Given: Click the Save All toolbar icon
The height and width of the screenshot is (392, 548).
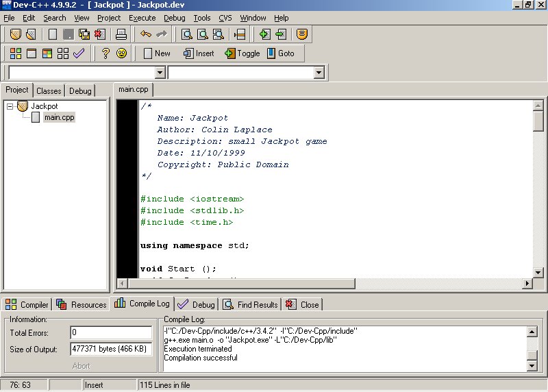Looking at the screenshot, I should click(84, 34).
